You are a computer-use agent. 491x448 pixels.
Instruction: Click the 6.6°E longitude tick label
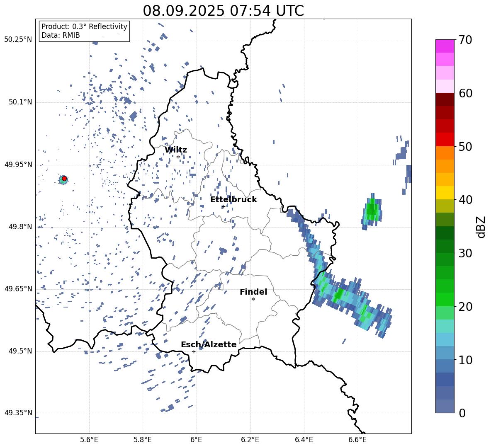pos(357,440)
